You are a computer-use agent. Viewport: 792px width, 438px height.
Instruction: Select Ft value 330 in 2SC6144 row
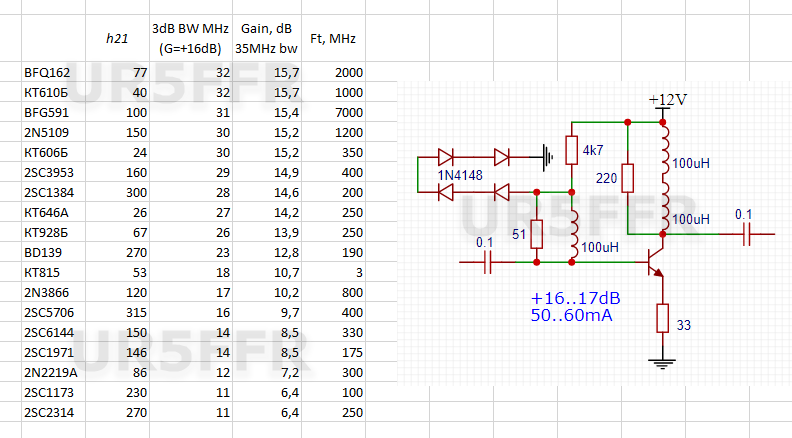[x=333, y=332]
